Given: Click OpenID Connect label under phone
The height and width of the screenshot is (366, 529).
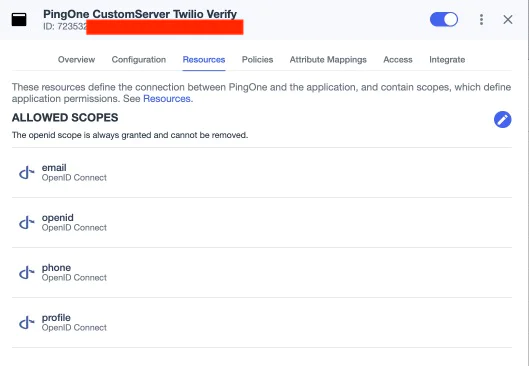Looking at the screenshot, I should pos(74,278).
